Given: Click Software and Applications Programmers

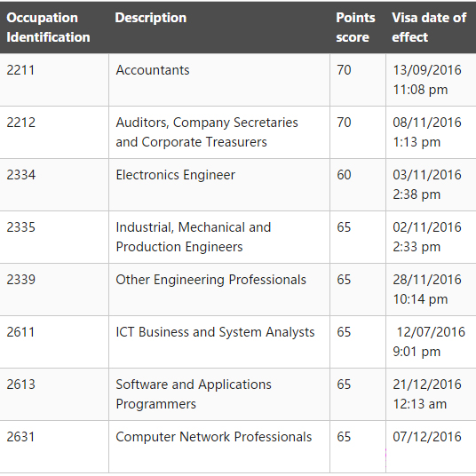Looking at the screenshot, I should (x=194, y=394).
